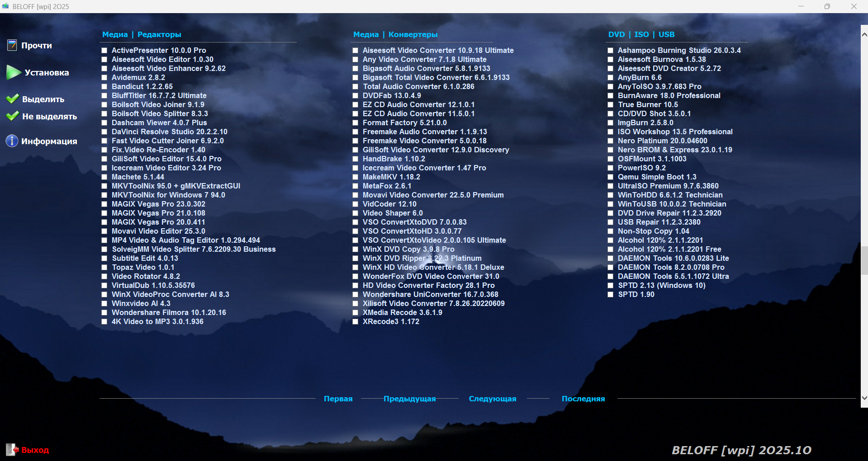The image size is (868, 461).
Task: Click the exit door icon near Выход
Action: click(x=12, y=449)
